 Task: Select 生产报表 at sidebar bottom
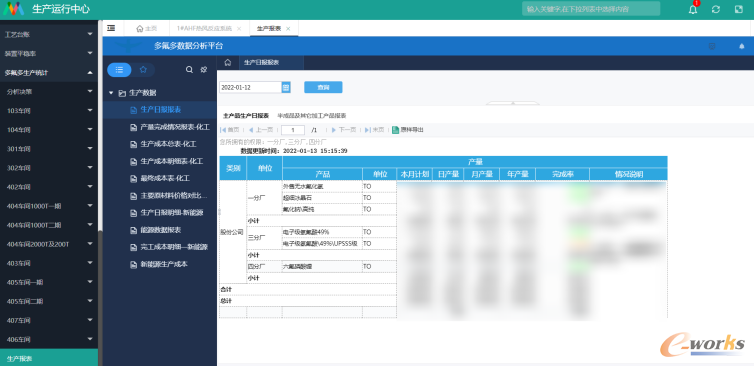coord(48,358)
